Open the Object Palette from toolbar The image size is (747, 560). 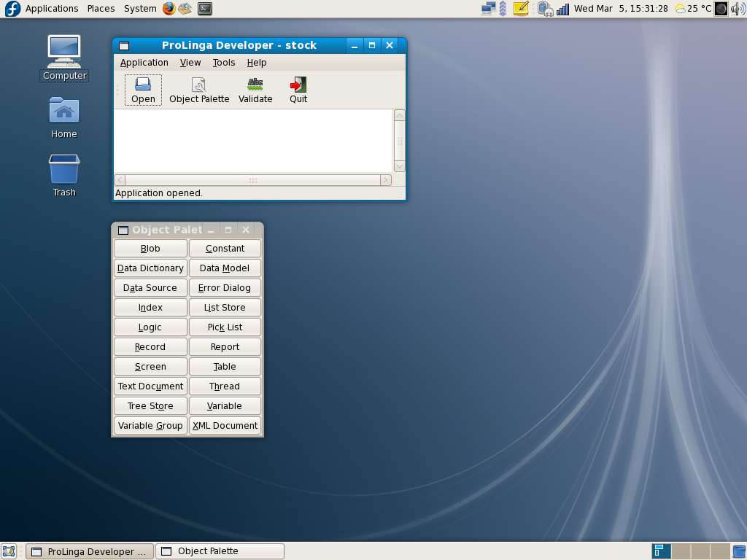tap(199, 90)
